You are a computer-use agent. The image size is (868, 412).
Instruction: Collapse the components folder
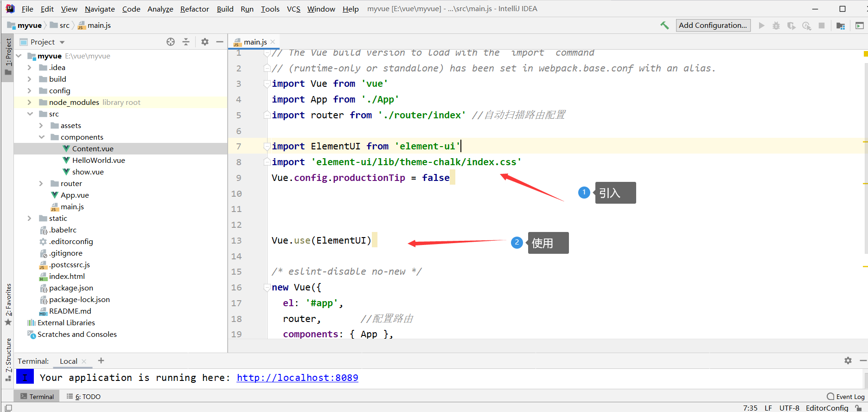[x=41, y=137]
